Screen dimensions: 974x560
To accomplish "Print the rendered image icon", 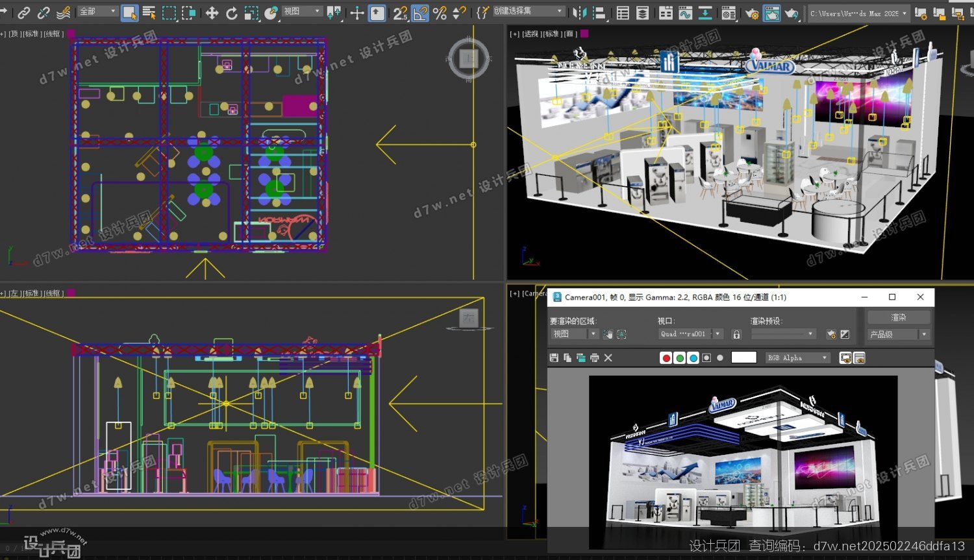I will (x=594, y=358).
